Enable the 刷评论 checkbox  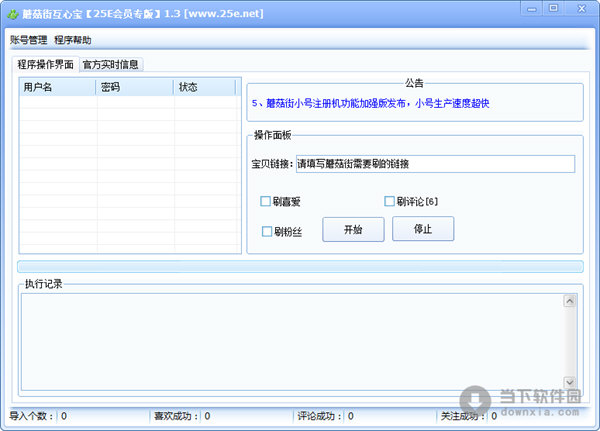click(411, 201)
